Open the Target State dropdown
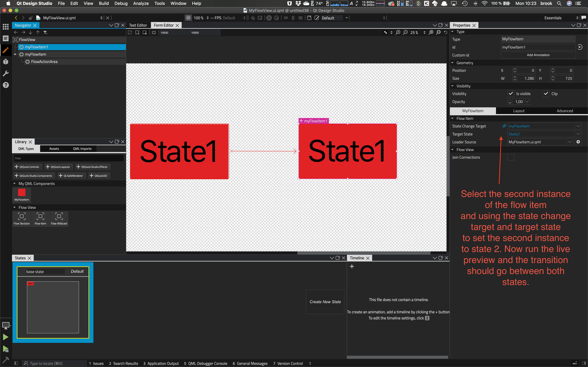This screenshot has height=367, width=588. pos(578,134)
